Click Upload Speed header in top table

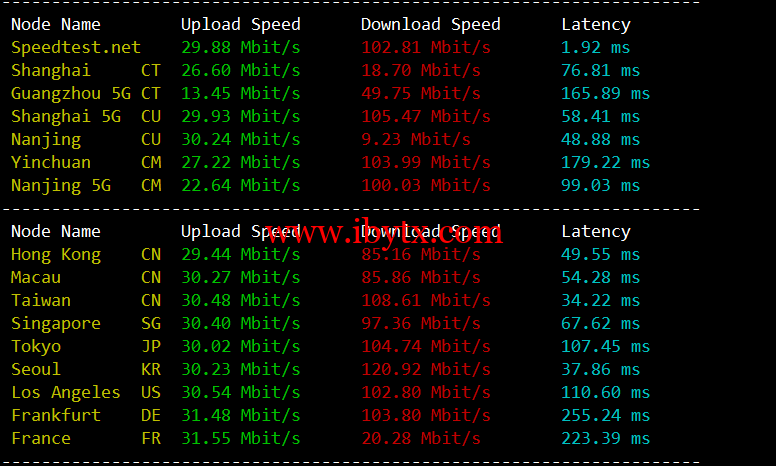pyautogui.click(x=241, y=24)
